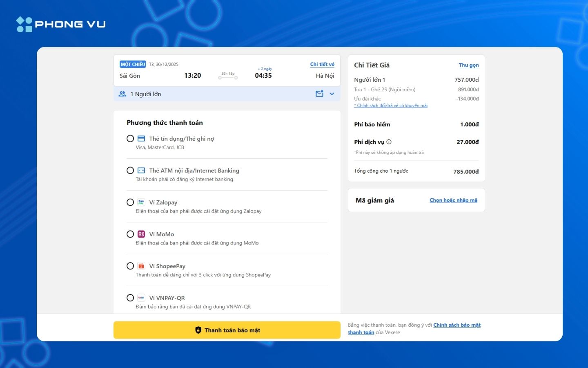Expand the 1 Người lớn passenger chevron
Screen dimensions: 588x368
pyautogui.click(x=332, y=94)
